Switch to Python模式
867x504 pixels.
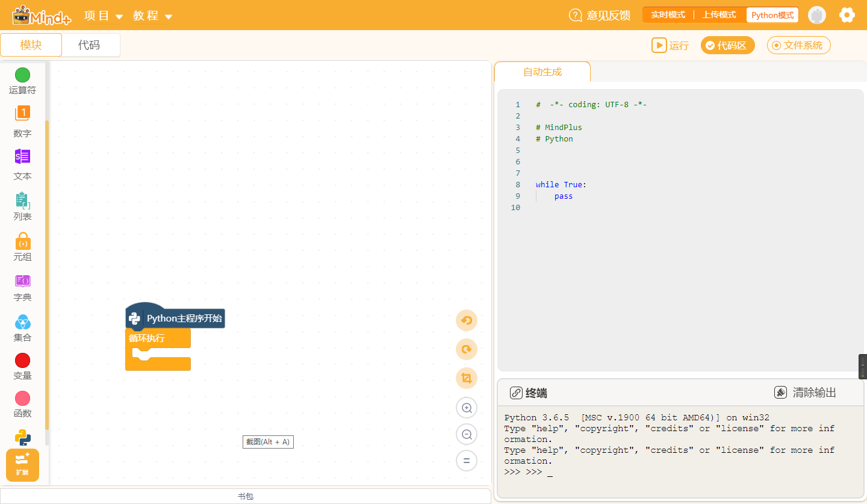[772, 15]
